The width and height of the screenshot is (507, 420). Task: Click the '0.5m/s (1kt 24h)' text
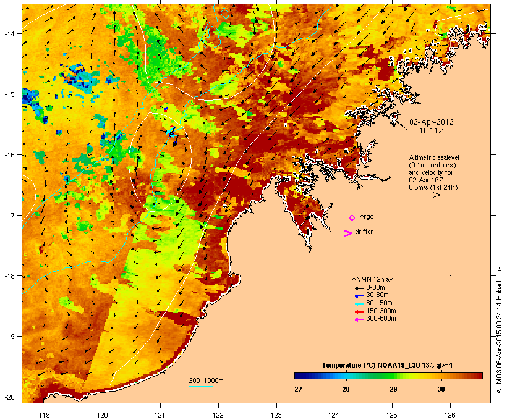pos(433,187)
